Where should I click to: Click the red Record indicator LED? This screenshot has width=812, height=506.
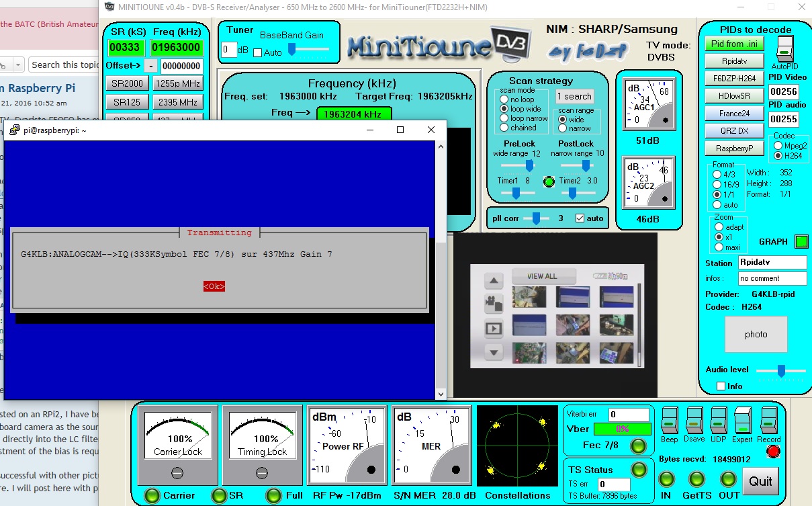tap(773, 451)
